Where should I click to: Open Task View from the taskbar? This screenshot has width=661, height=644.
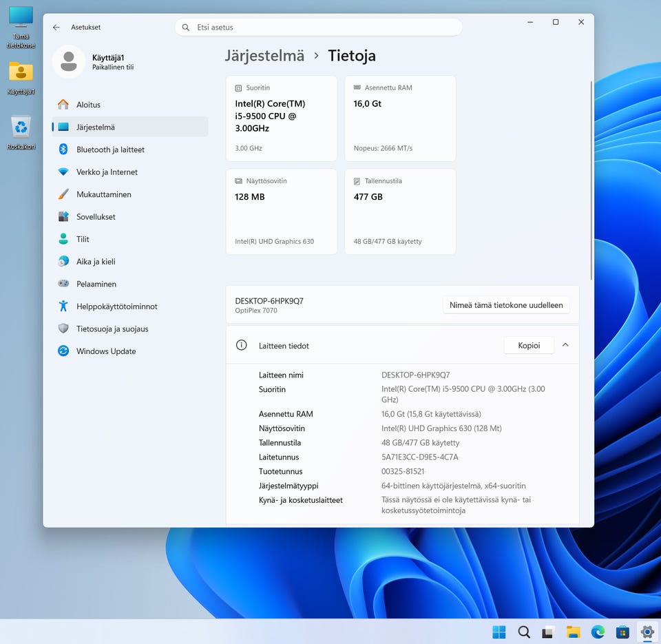(547, 632)
